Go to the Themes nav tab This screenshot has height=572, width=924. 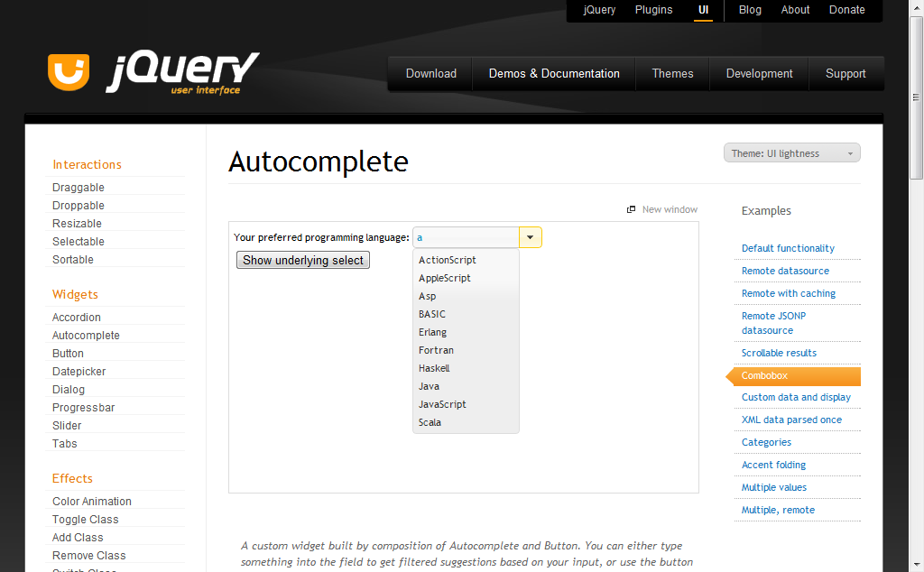[672, 74]
